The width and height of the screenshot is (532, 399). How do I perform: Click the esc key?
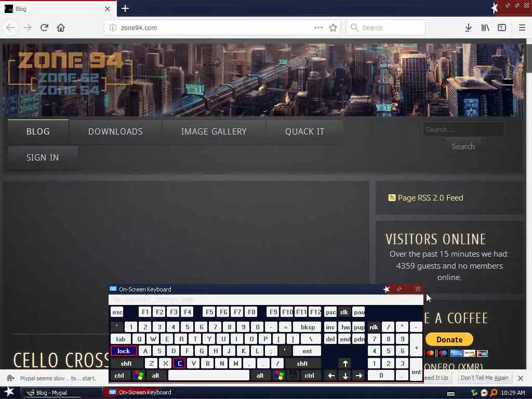pyautogui.click(x=117, y=312)
